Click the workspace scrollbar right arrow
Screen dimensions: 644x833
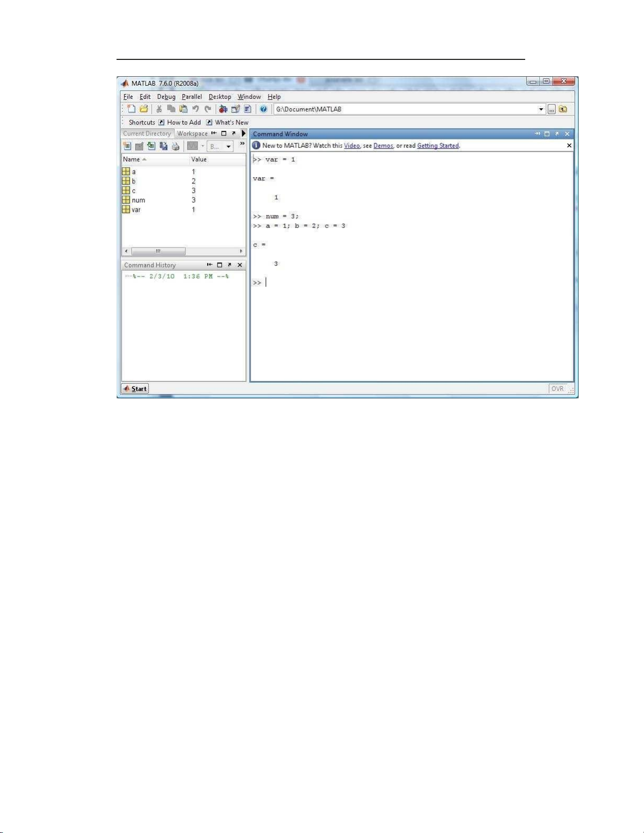pos(241,251)
